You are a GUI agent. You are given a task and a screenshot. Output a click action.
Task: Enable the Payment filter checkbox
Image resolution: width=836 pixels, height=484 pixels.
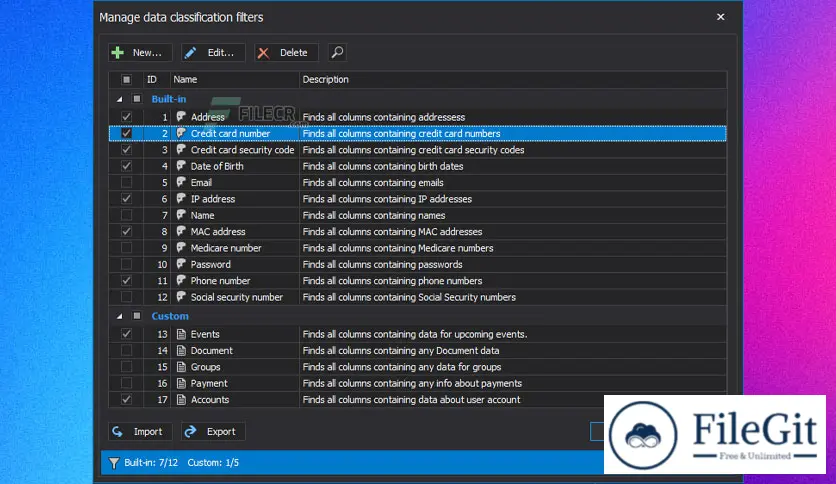[x=126, y=383]
